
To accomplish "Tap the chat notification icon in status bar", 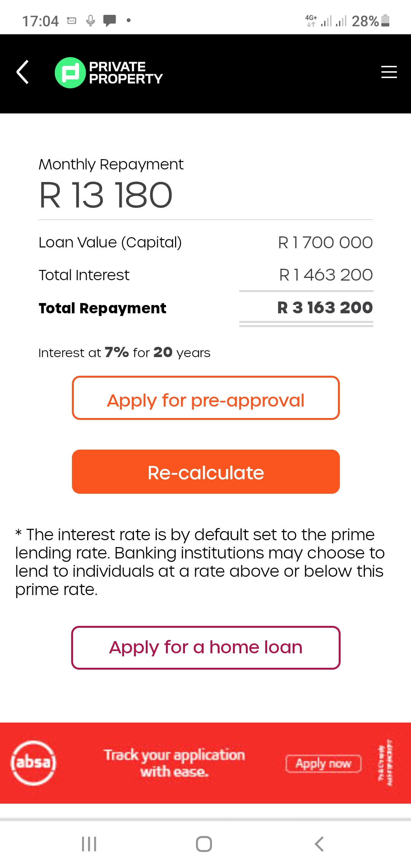I will [110, 21].
